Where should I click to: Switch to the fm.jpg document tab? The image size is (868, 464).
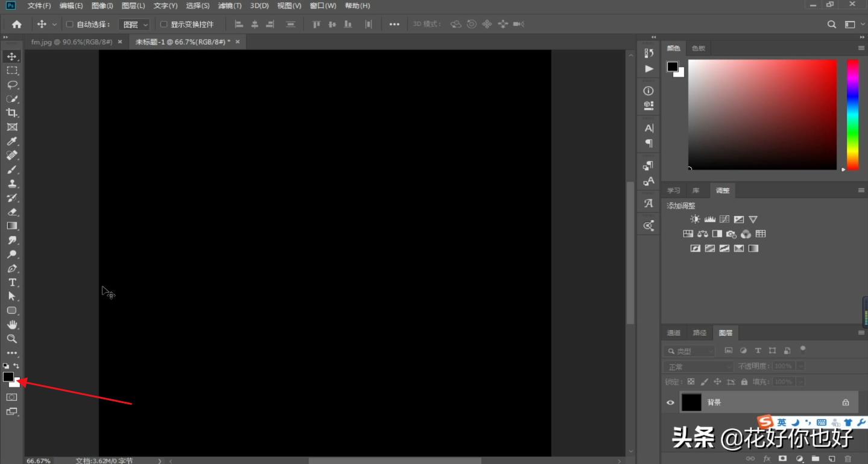[72, 42]
